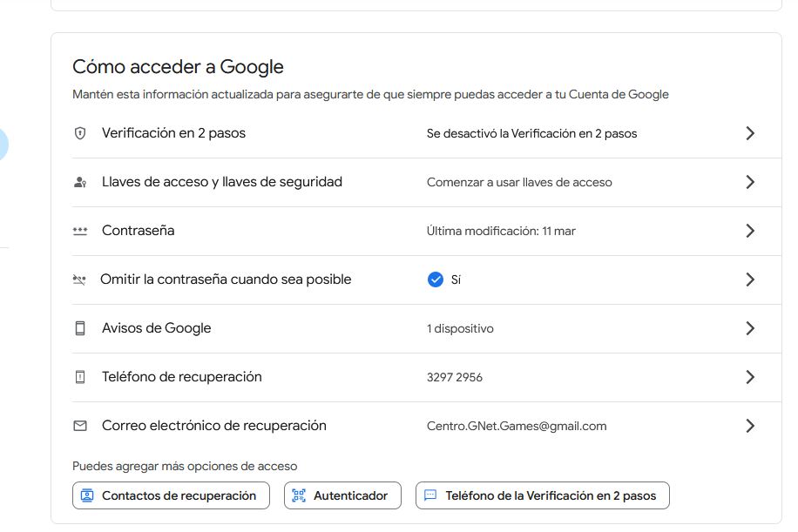The image size is (798, 532).
Task: Expand the Verificación en 2 pasos chevron
Action: click(749, 133)
